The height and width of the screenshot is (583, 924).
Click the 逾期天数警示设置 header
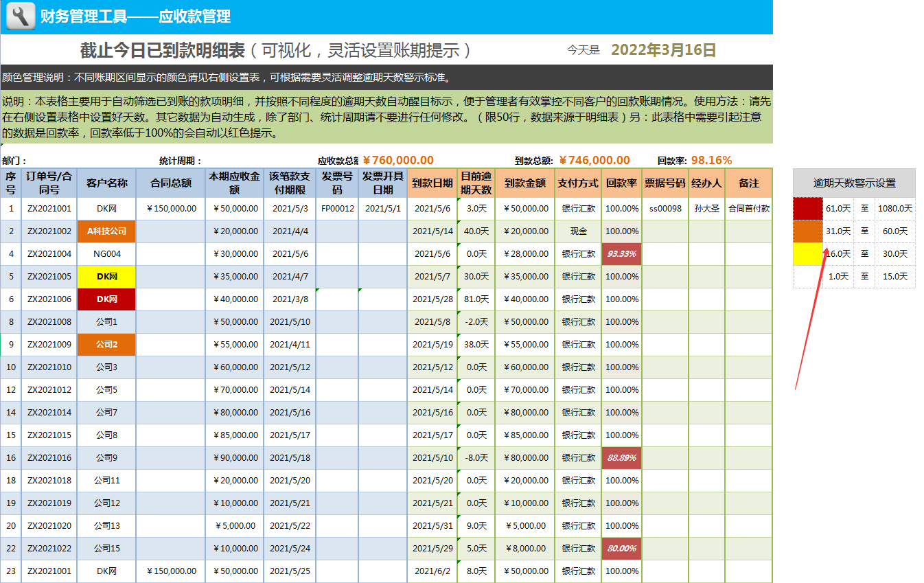point(854,183)
